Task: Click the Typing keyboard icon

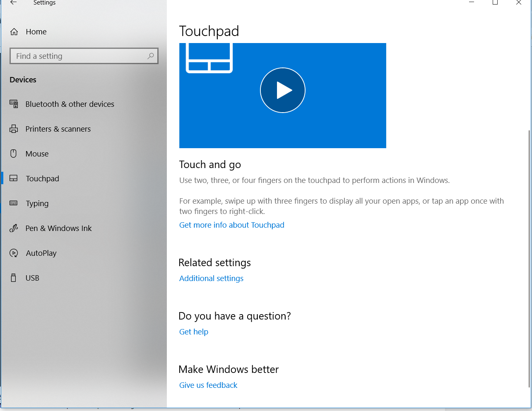Action: [x=14, y=203]
